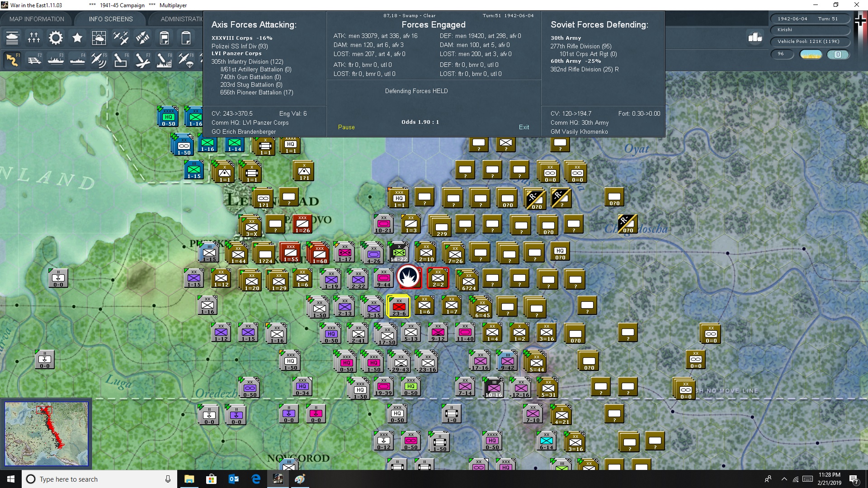Select the red 1=55 corps counter

pos(291,253)
